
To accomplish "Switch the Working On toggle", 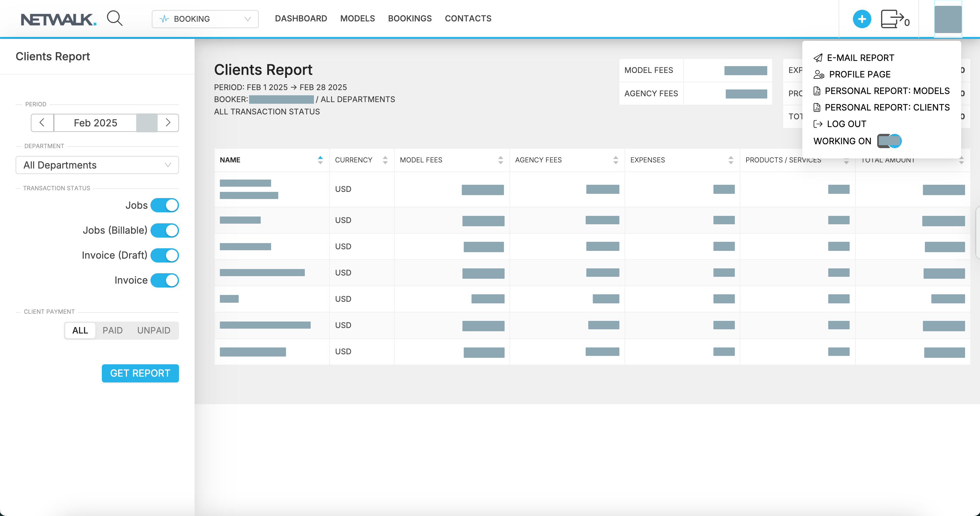I will [x=889, y=141].
